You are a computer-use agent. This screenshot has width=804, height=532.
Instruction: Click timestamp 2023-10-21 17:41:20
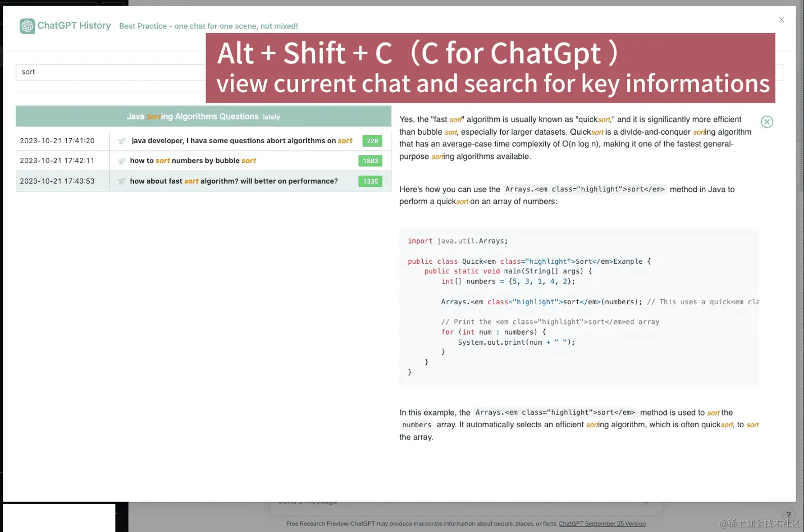(57, 141)
